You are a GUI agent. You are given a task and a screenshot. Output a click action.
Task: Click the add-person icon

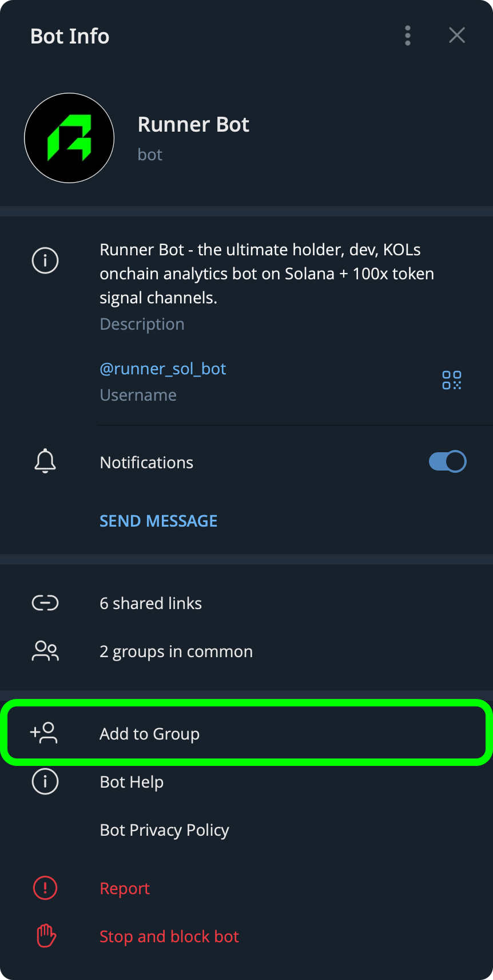[44, 733]
